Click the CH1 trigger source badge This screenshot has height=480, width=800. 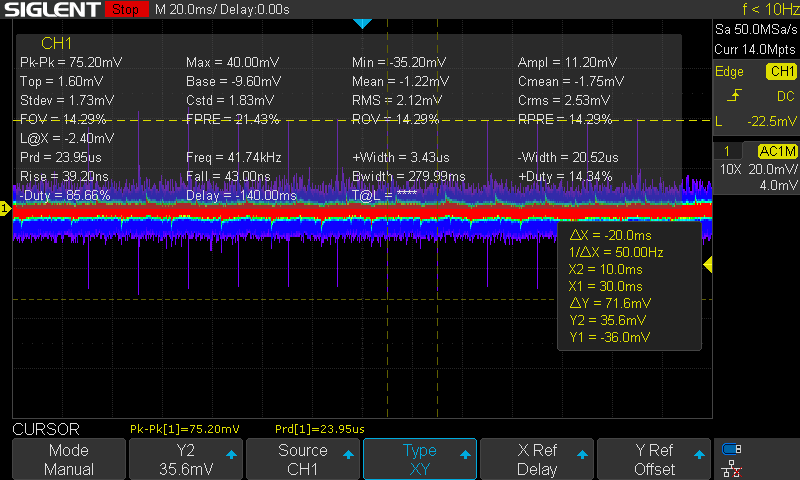click(781, 71)
